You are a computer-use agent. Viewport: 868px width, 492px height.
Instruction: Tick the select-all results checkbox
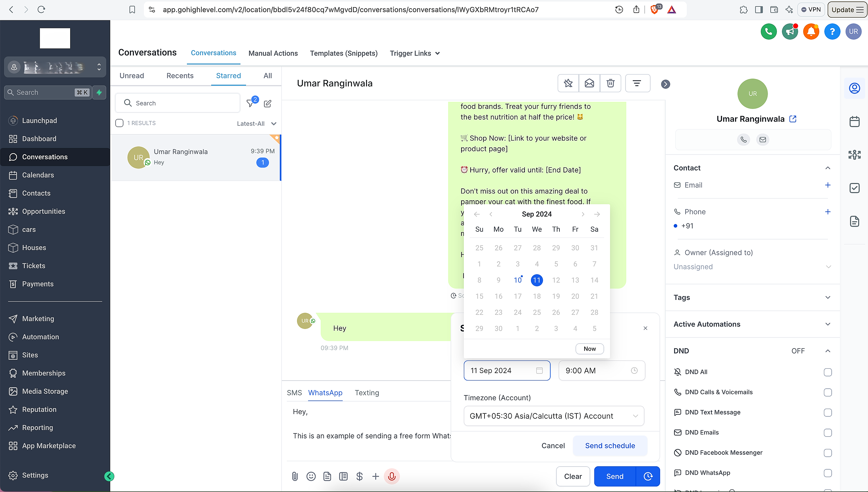point(119,123)
